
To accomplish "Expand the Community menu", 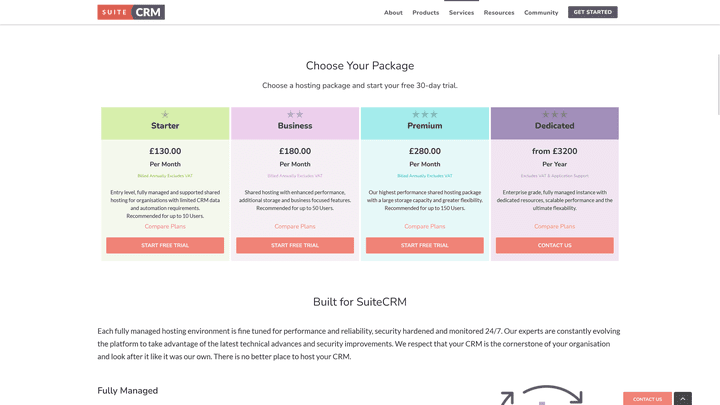I will 541,13.
